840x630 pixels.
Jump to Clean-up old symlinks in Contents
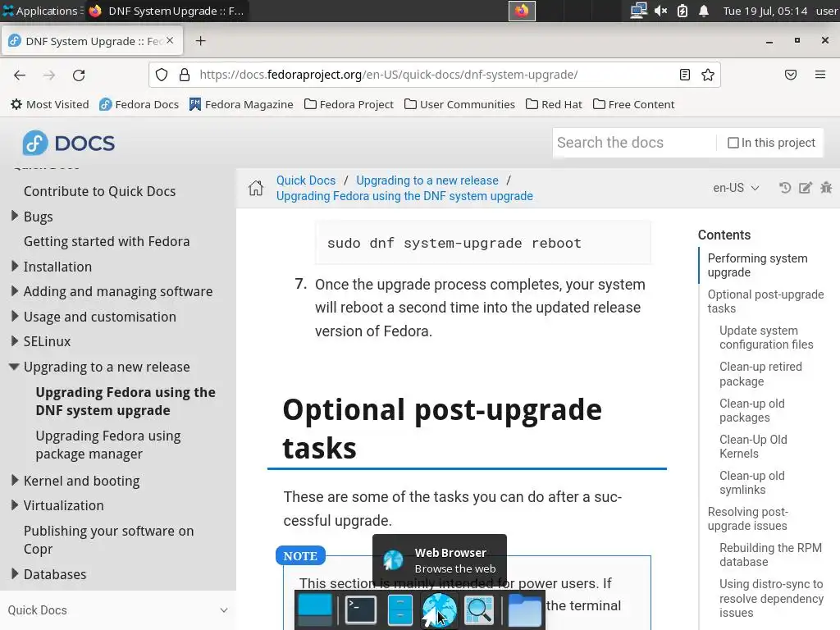click(x=752, y=482)
